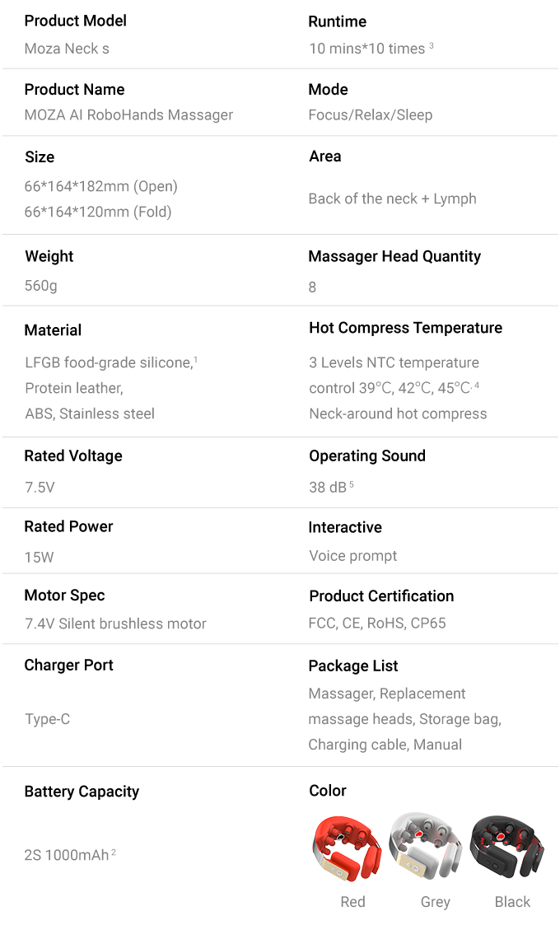Click the battery footnote 2 superscript
Image resolution: width=560 pixels, height=925 pixels.
(x=114, y=852)
